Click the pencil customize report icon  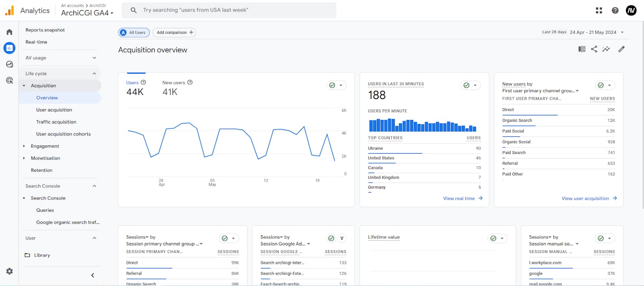[621, 49]
